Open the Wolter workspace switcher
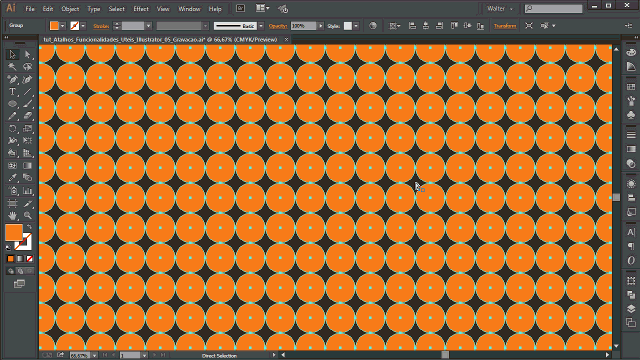The height and width of the screenshot is (360, 640). point(500,9)
